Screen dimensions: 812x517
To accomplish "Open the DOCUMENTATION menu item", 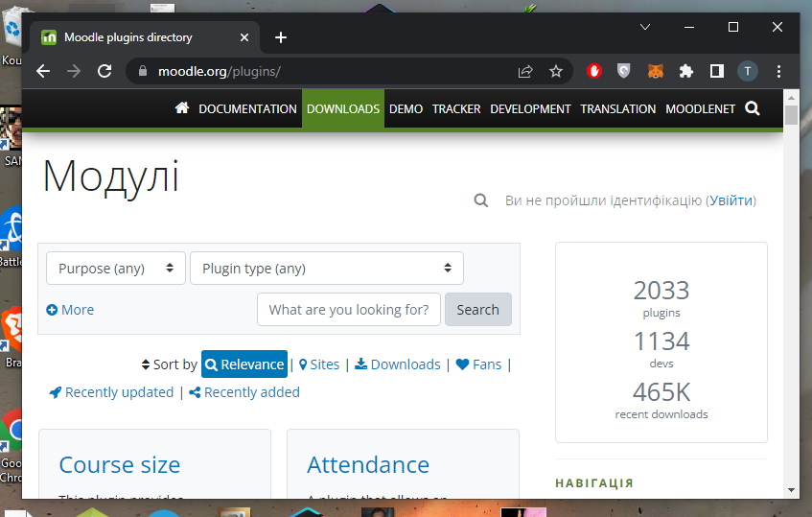I will (247, 108).
